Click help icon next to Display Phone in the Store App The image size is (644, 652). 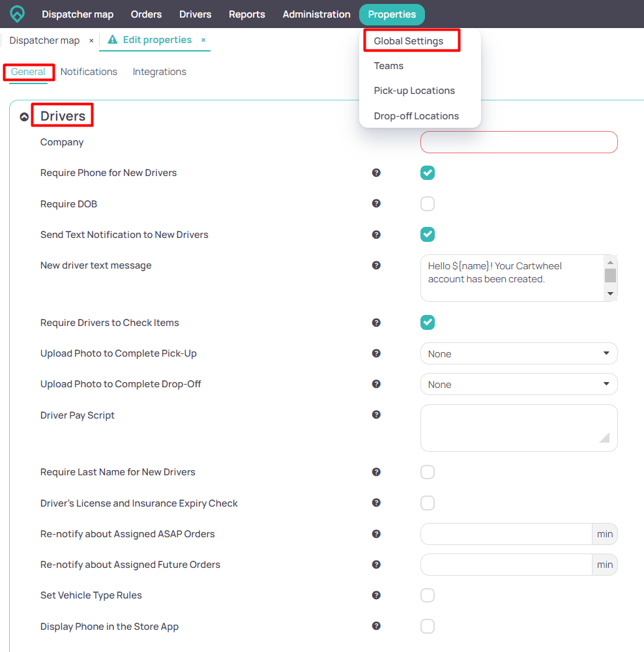(376, 626)
